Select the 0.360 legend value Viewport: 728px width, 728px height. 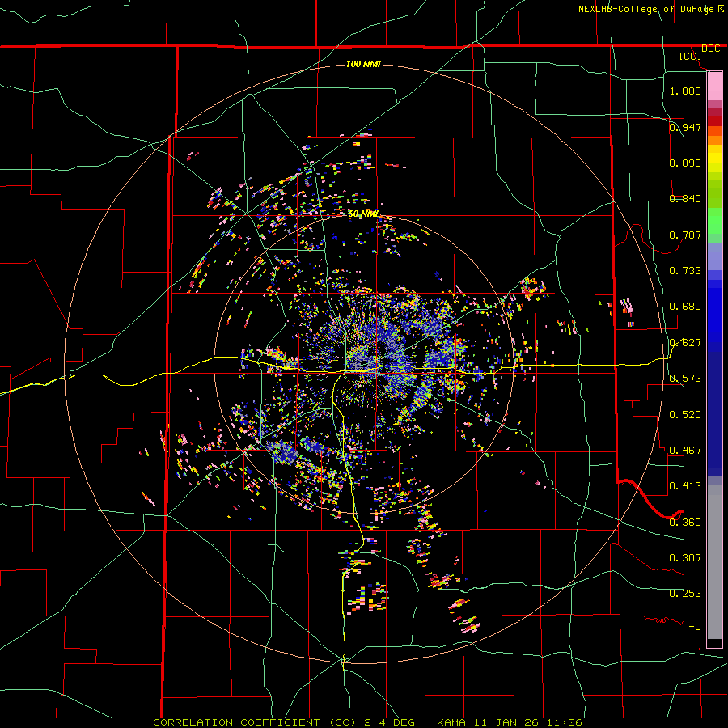coord(685,523)
